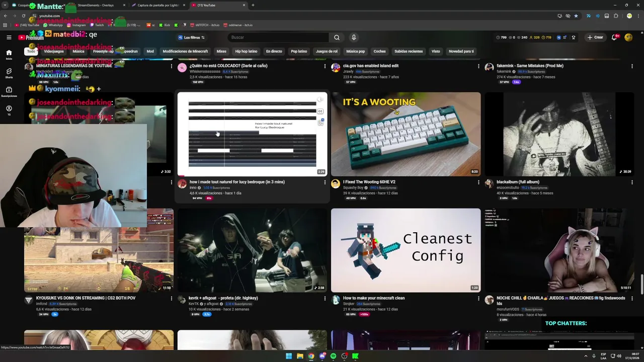Open the WhatsApp bookmark
Image resolution: width=644 pixels, height=362 pixels.
coord(53,25)
